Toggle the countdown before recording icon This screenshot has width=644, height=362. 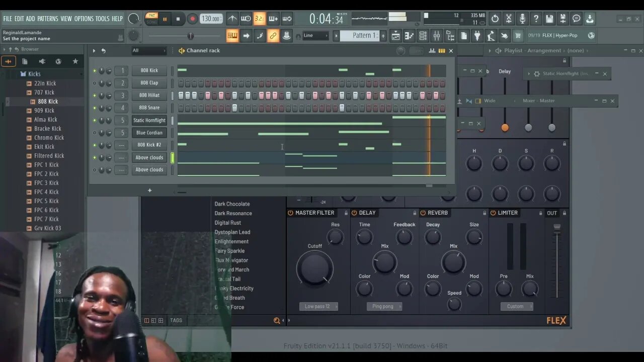[x=260, y=19]
